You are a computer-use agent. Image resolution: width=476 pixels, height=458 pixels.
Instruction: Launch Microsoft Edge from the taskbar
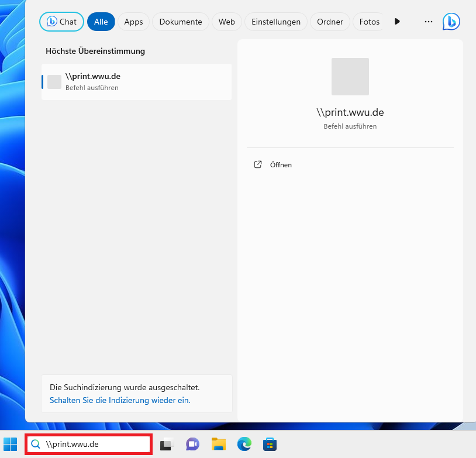pos(244,444)
